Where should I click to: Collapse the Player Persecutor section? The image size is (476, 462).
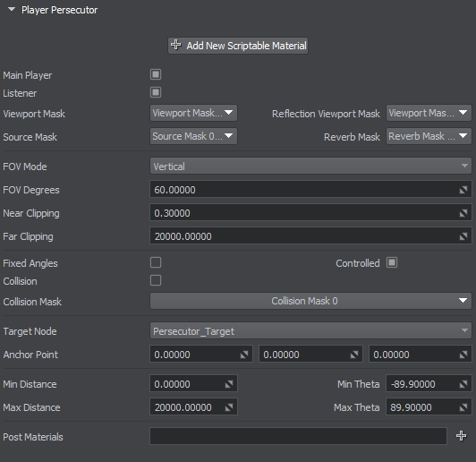click(12, 10)
